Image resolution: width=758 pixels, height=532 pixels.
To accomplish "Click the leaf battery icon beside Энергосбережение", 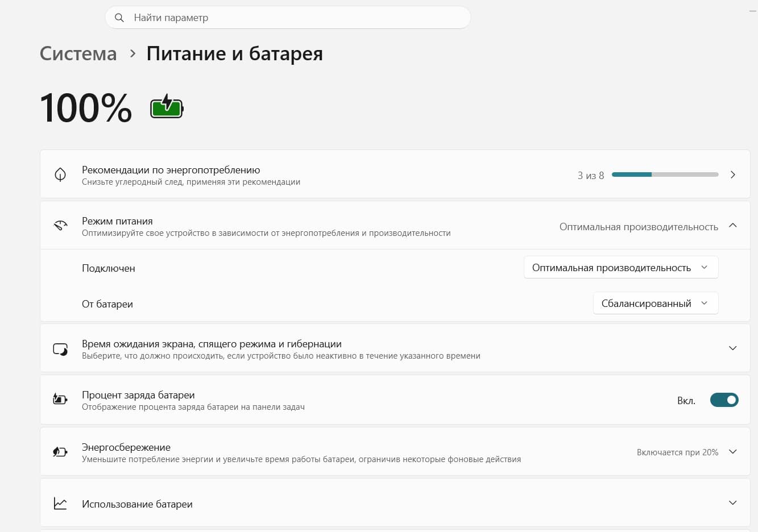I will (60, 452).
